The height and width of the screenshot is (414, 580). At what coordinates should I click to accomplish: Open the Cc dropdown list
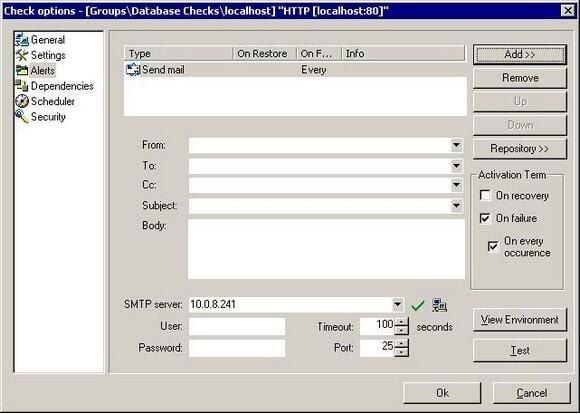(x=456, y=185)
